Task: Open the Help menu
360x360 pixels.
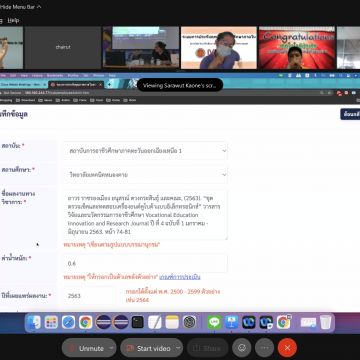Action: (13, 20)
